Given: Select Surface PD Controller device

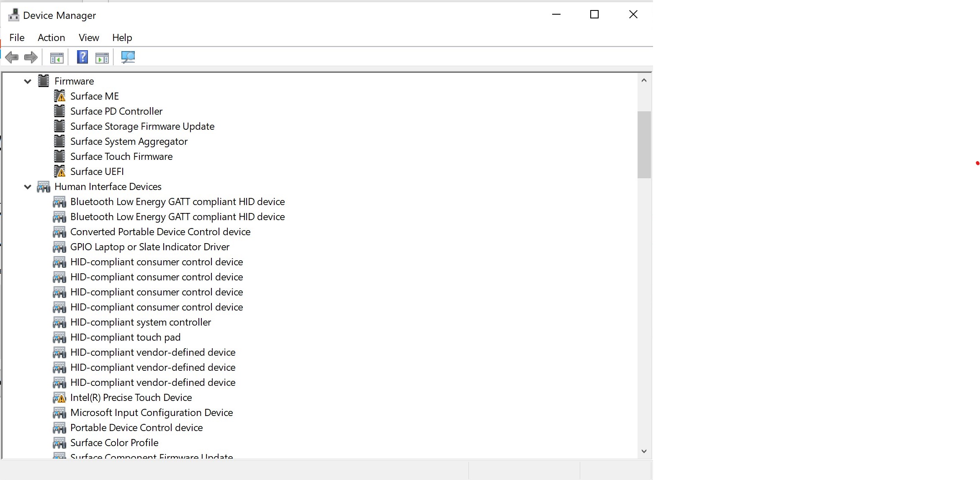Looking at the screenshot, I should [x=116, y=111].
